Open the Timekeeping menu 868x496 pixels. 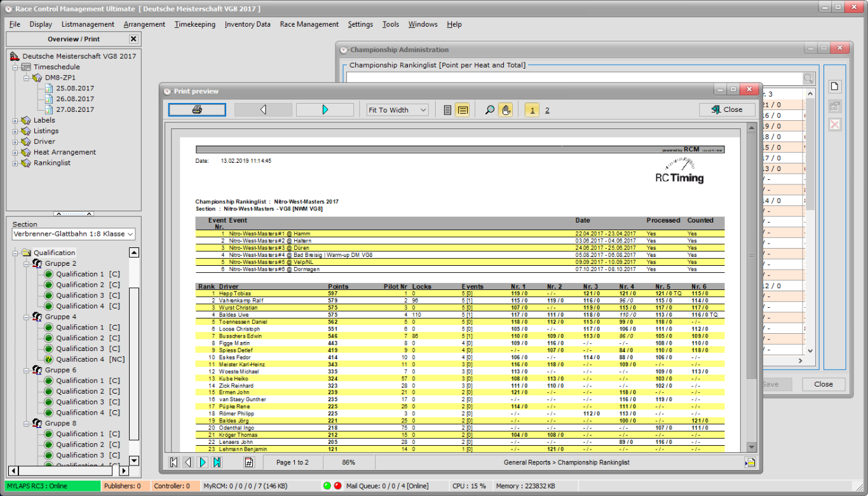pyautogui.click(x=194, y=24)
